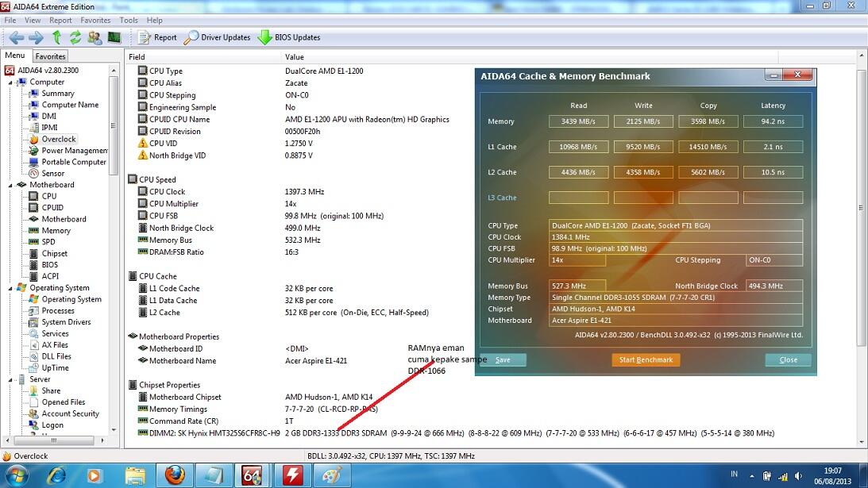This screenshot has height=488, width=868.
Task: Collapse the Operating System tree node
Action: 10,288
